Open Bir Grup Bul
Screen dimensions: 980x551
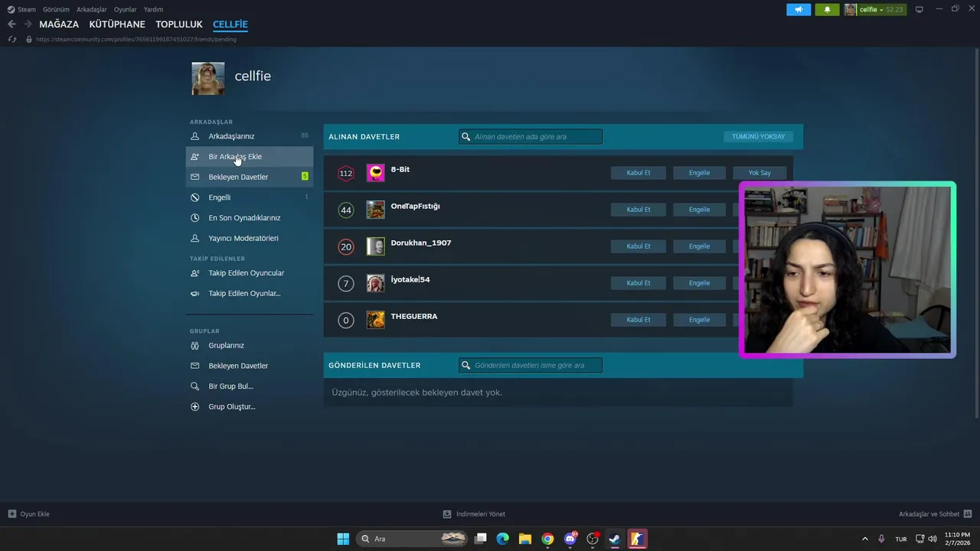point(249,386)
